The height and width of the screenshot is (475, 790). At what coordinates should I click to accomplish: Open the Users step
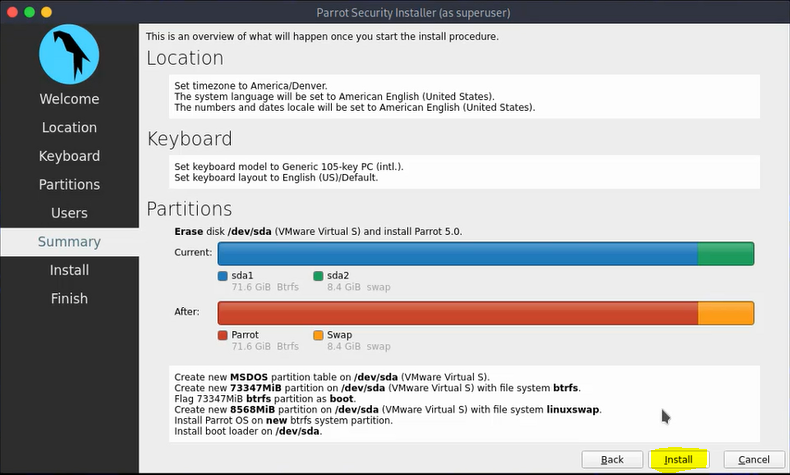[69, 213]
